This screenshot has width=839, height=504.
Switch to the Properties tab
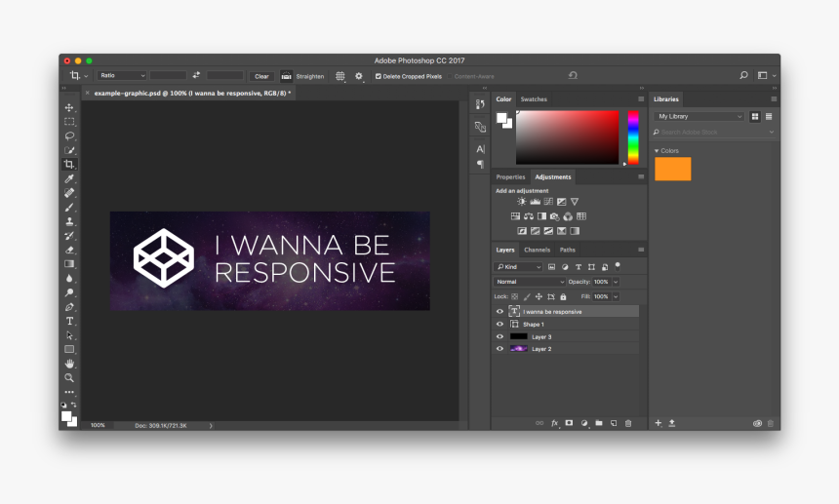click(510, 176)
